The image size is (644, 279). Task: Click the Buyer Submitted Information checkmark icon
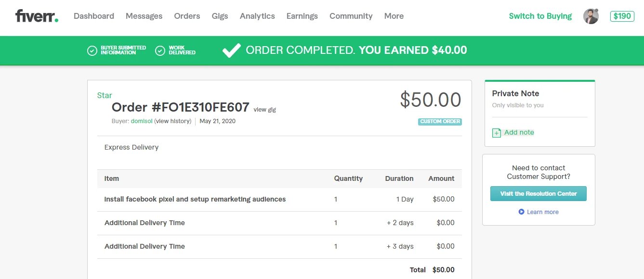coord(92,51)
